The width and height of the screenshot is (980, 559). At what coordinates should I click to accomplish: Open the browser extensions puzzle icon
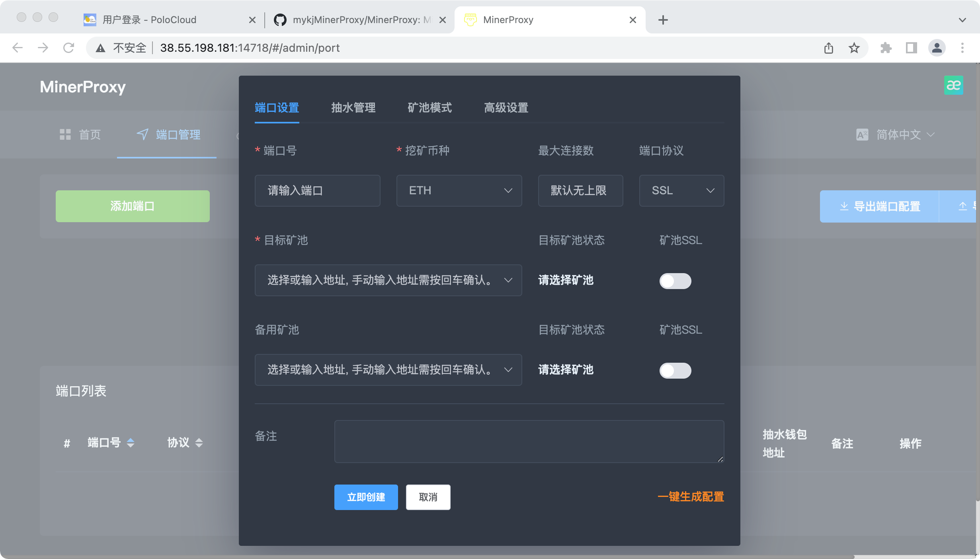[x=886, y=47]
